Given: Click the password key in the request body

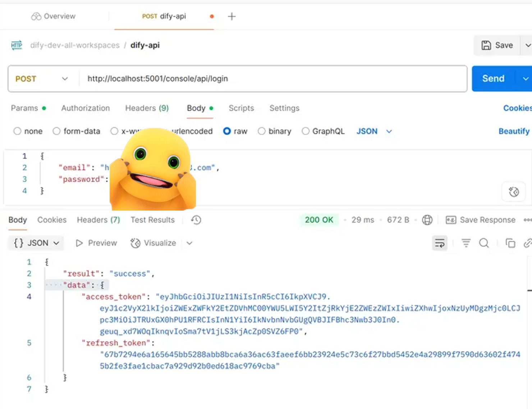Looking at the screenshot, I should point(82,179).
